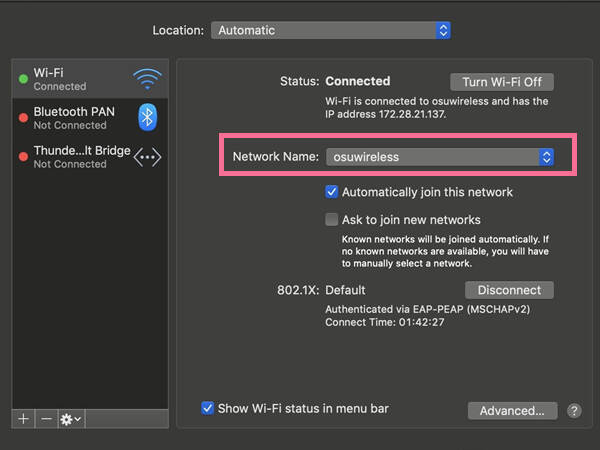Open help with the question mark button
This screenshot has width=600, height=450.
coord(574,411)
